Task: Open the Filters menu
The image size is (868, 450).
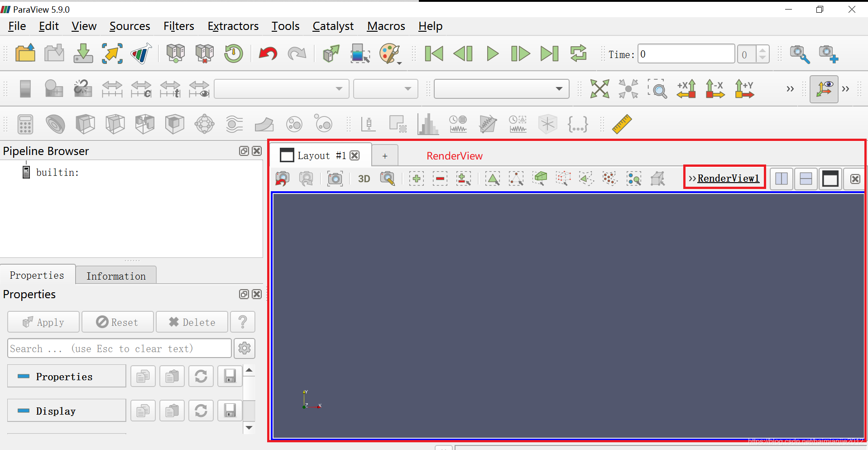Action: [x=178, y=26]
